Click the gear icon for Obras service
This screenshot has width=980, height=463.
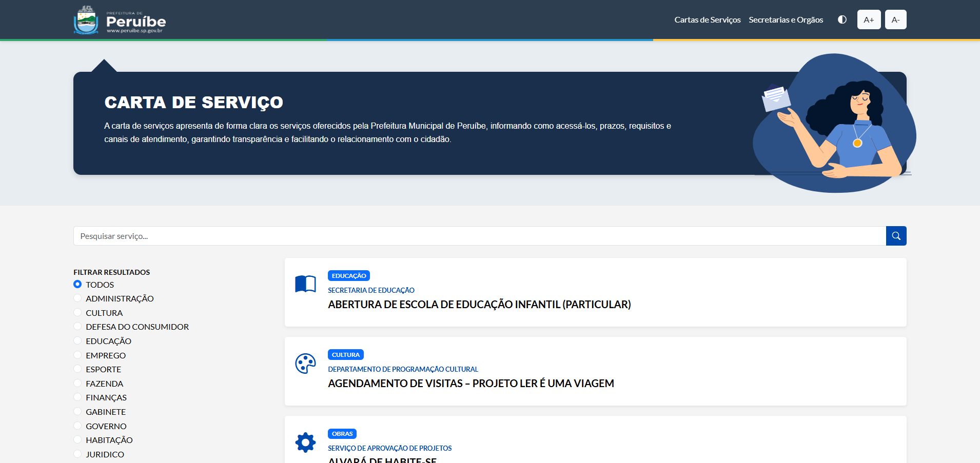305,442
